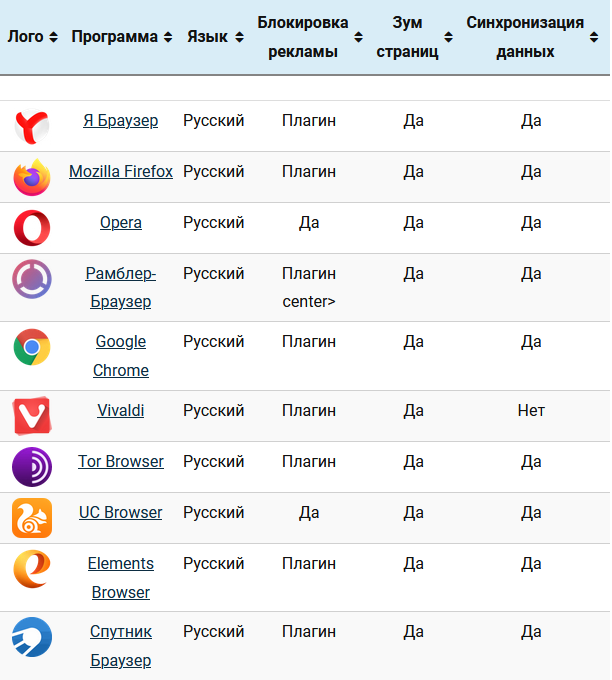Sort table by Лого column arrows
612x680 pixels.
point(53,37)
